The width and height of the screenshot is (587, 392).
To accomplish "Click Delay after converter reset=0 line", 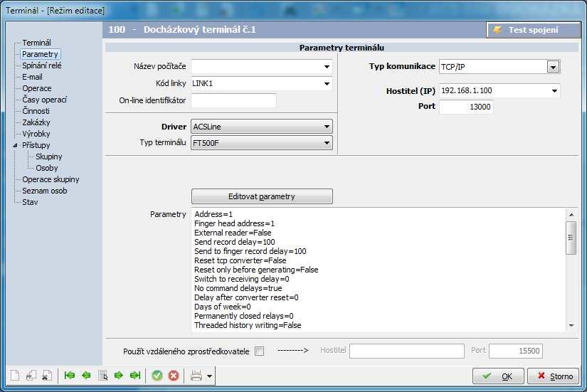I will (246, 297).
